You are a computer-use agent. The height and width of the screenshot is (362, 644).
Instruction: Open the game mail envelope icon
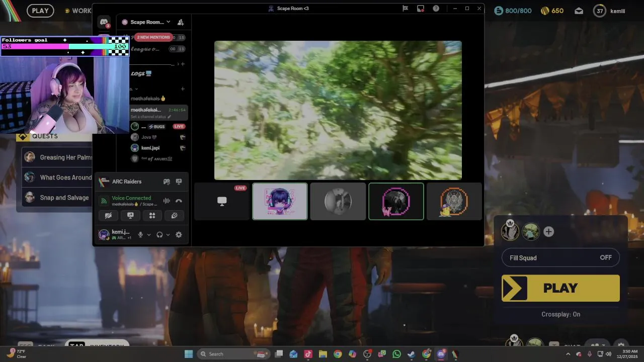579,11
